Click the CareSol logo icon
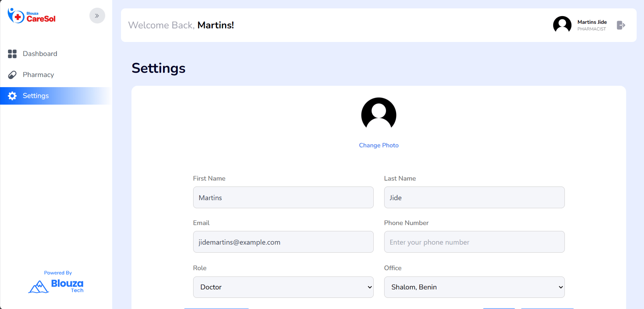 (16, 16)
